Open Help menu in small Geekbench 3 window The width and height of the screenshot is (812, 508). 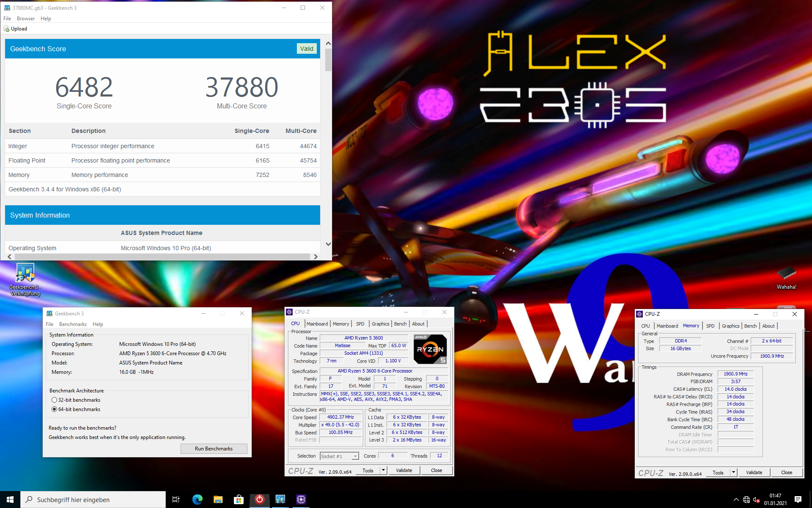(x=98, y=324)
